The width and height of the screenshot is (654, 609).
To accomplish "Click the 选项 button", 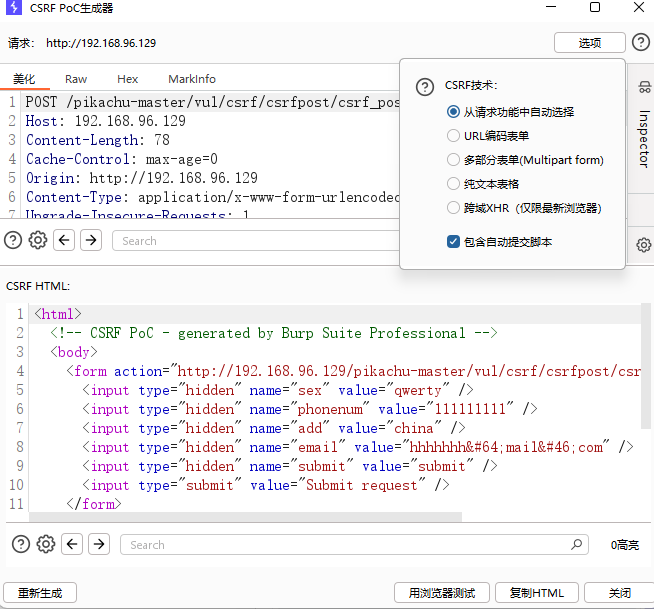I will click(x=590, y=43).
